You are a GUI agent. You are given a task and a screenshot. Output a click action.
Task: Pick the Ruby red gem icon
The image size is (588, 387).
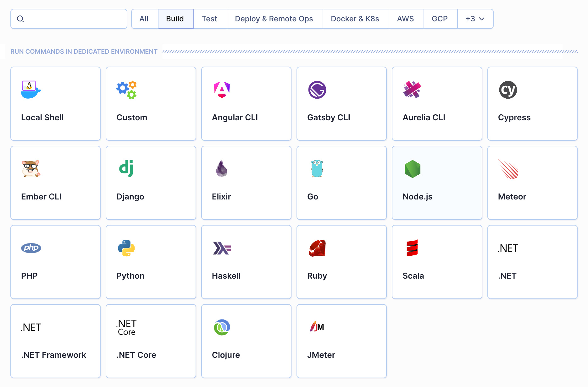click(317, 248)
